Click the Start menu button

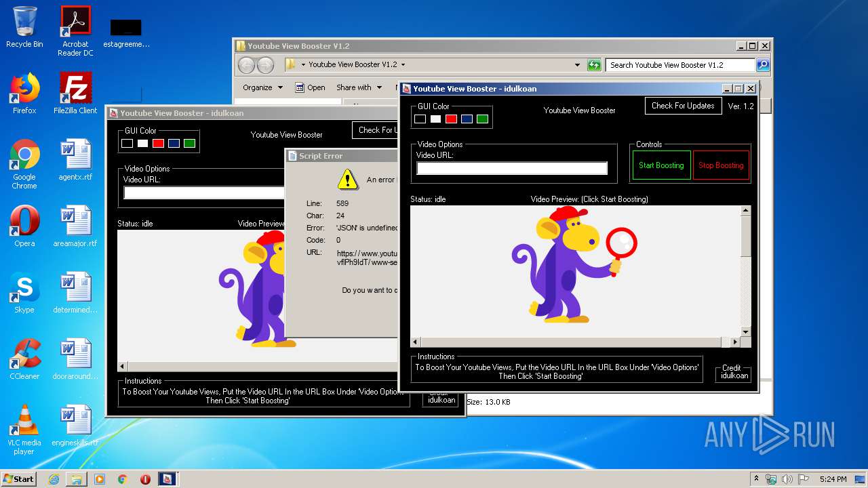tap(18, 479)
